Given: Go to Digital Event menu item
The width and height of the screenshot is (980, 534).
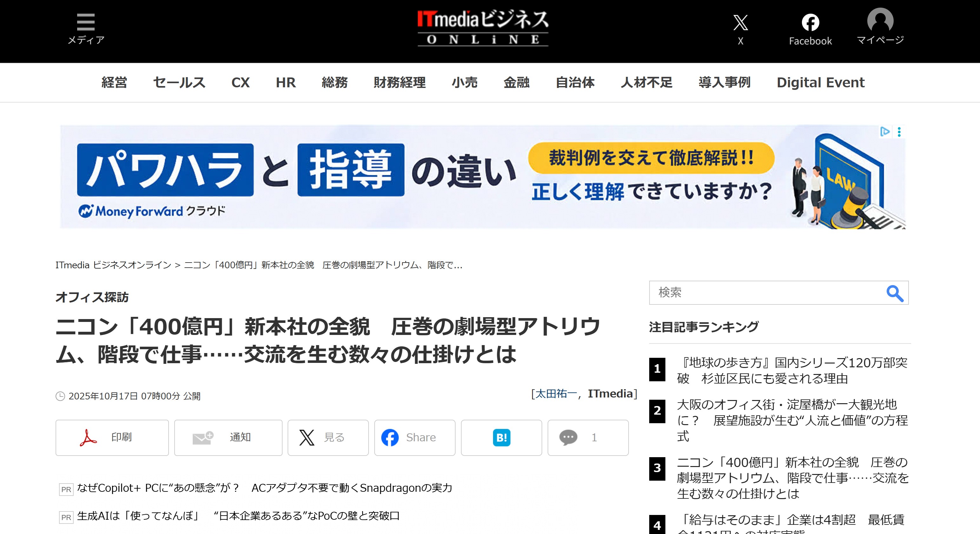Looking at the screenshot, I should tap(820, 83).
